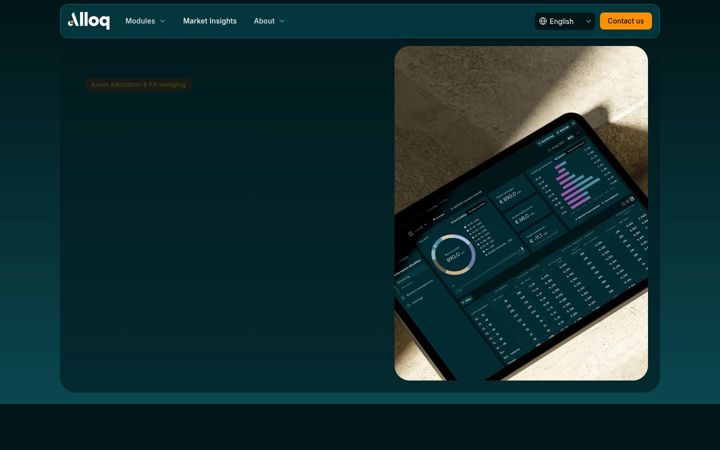720x450 pixels.
Task: Expand the About chevron arrow
Action: (x=282, y=21)
